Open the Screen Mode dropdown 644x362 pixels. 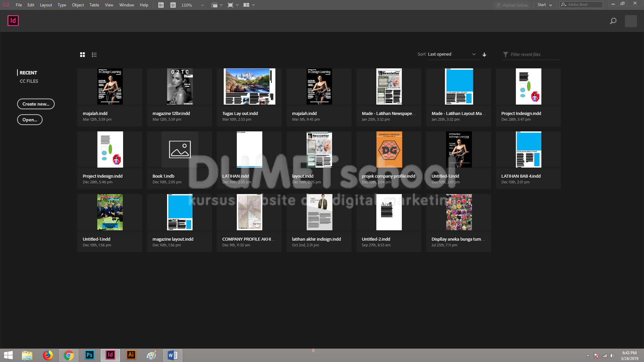click(233, 5)
